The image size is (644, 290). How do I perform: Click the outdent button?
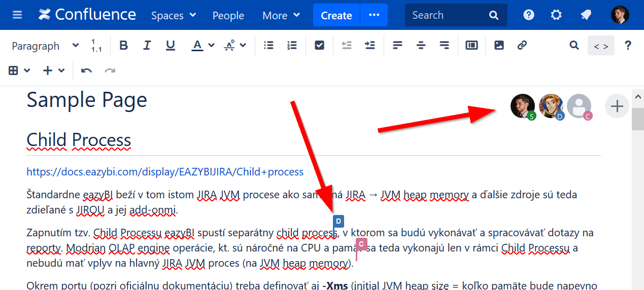pyautogui.click(x=347, y=46)
